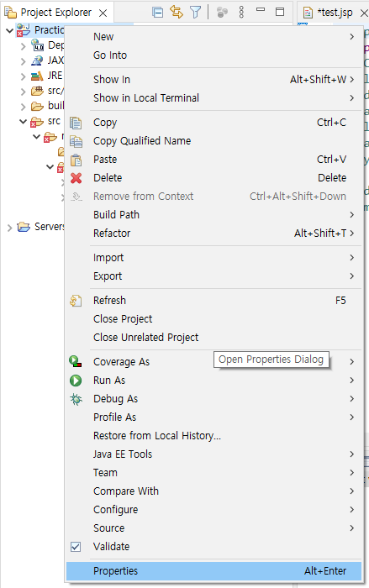Open Properties at menu bottom

point(214,571)
